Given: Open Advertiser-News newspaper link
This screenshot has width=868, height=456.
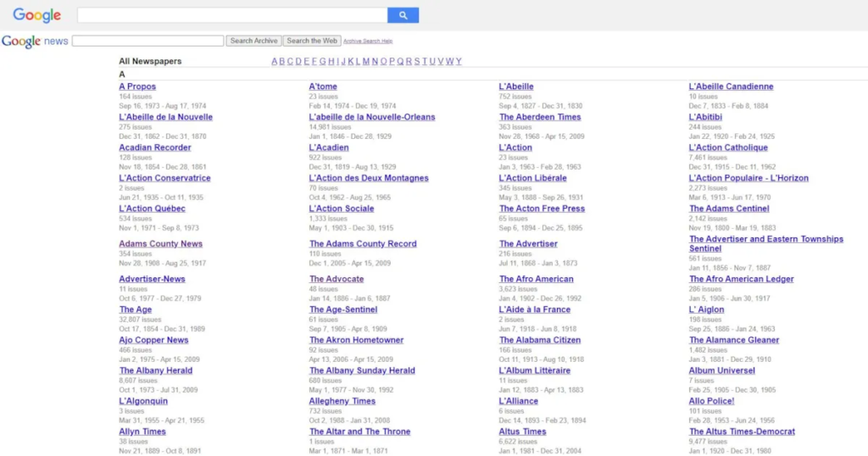Looking at the screenshot, I should (153, 279).
